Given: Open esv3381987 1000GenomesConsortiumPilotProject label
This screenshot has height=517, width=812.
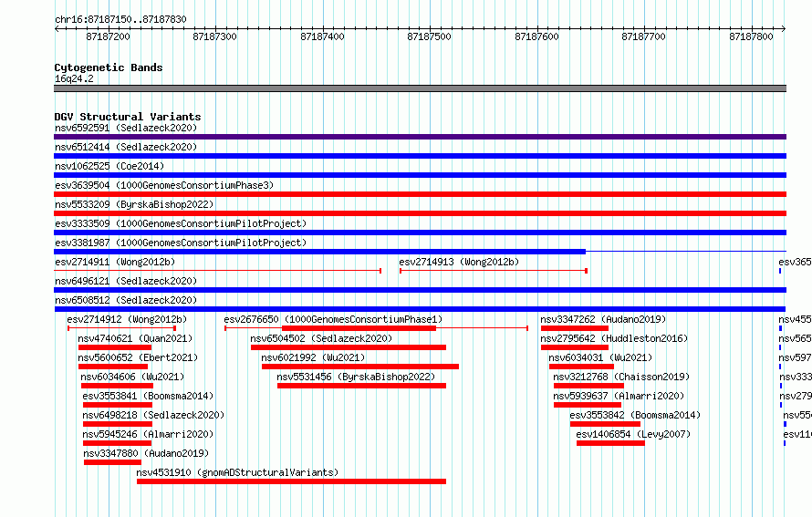Looking at the screenshot, I should point(181,243).
